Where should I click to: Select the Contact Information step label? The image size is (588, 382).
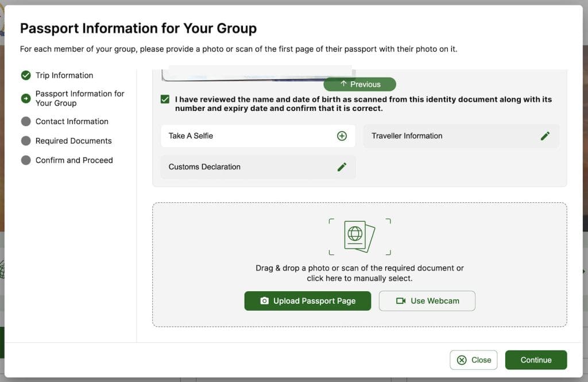(72, 121)
